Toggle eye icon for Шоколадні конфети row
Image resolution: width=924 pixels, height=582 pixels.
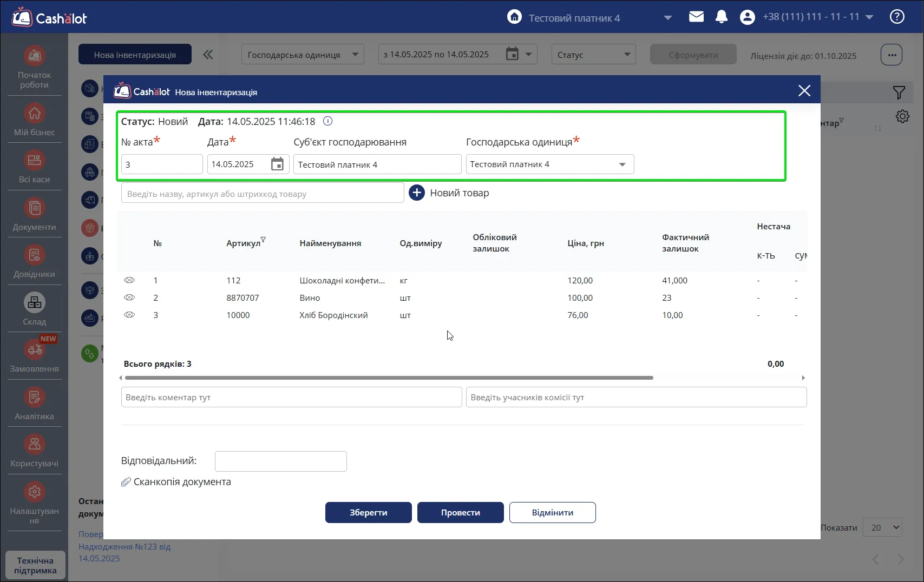129,280
